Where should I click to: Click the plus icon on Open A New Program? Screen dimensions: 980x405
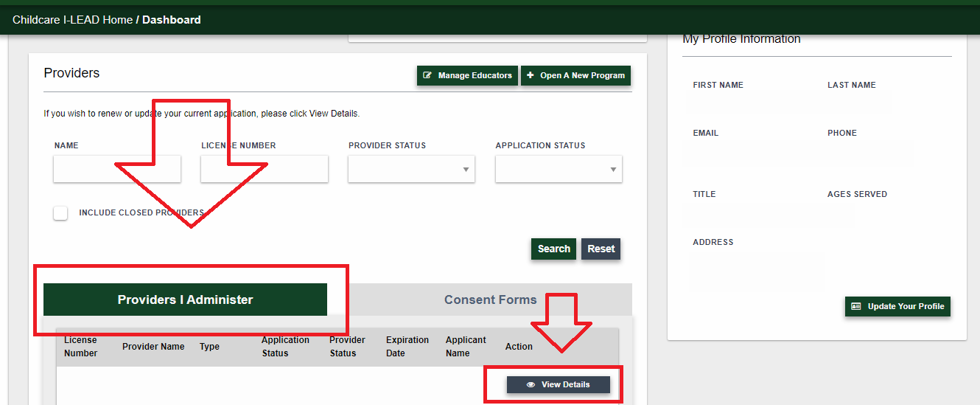click(531, 75)
